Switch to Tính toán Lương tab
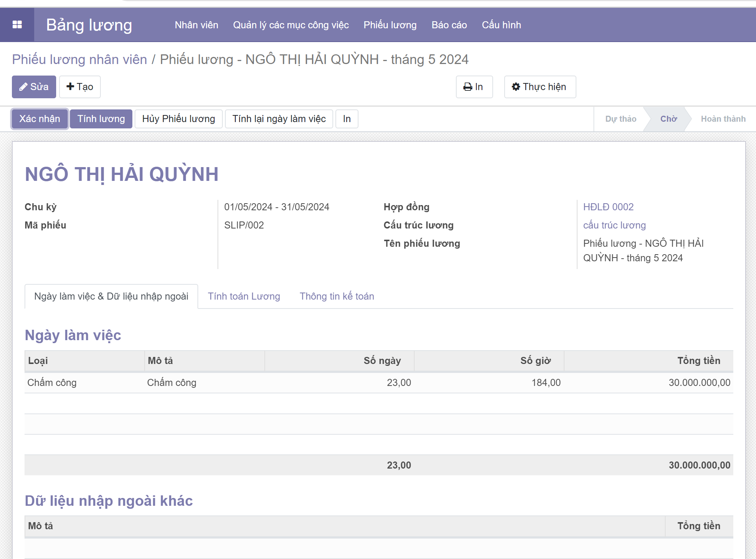 click(x=244, y=296)
